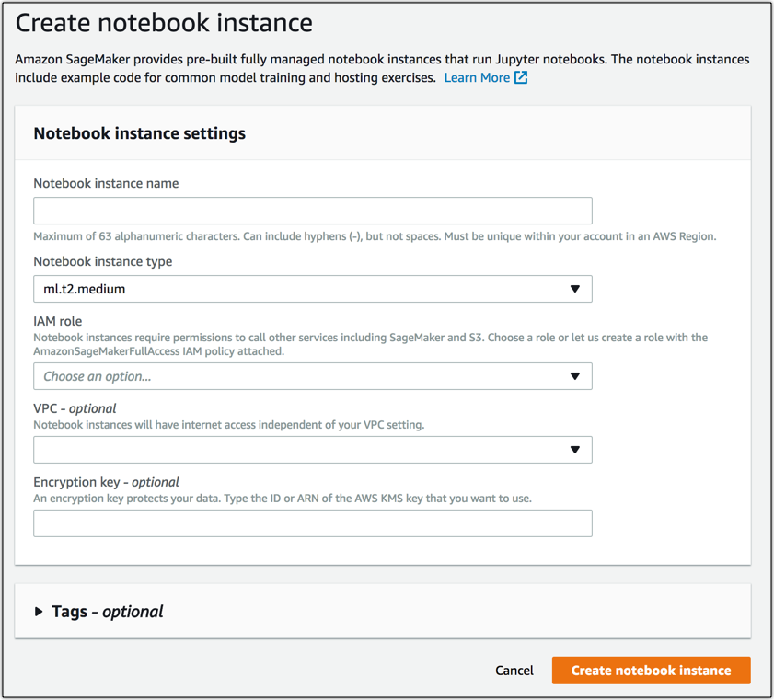Click the Cancel button
Image resolution: width=774 pixels, height=700 pixels.
514,670
